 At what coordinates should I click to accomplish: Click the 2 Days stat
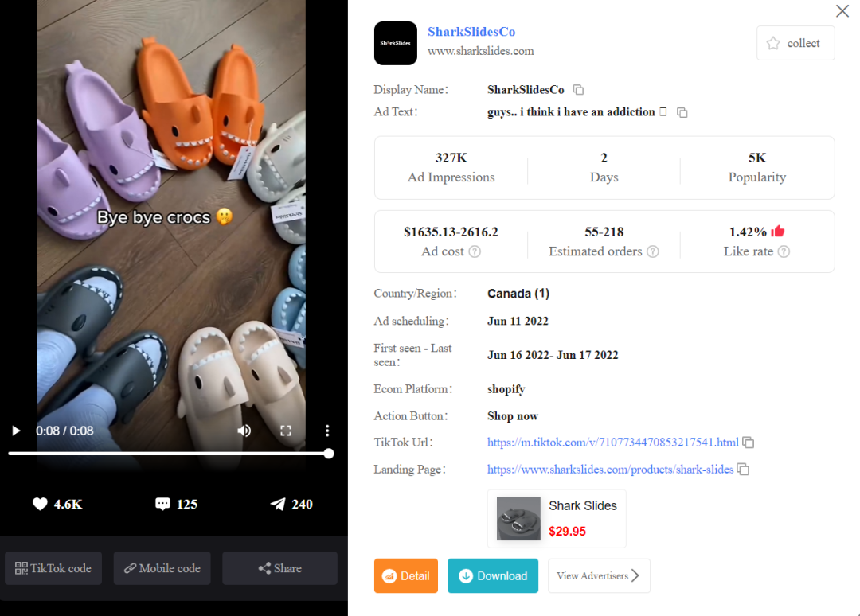604,168
